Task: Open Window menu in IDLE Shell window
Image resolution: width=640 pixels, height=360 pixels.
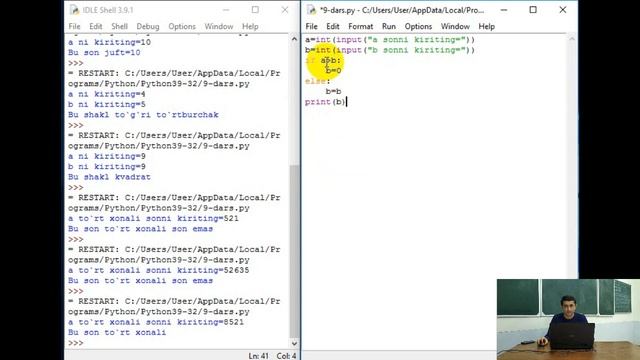Action: point(219,27)
